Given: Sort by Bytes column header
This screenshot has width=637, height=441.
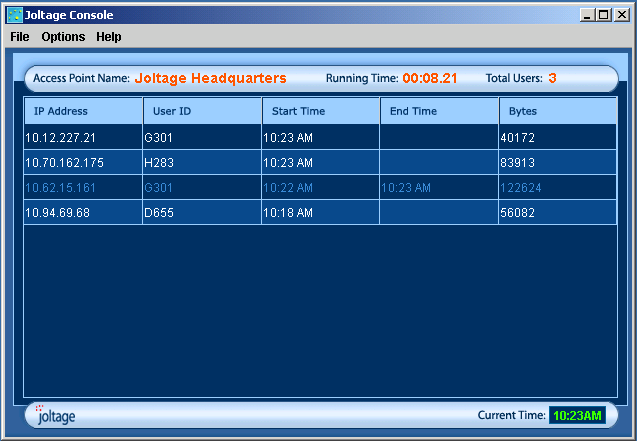Looking at the screenshot, I should pyautogui.click(x=558, y=111).
